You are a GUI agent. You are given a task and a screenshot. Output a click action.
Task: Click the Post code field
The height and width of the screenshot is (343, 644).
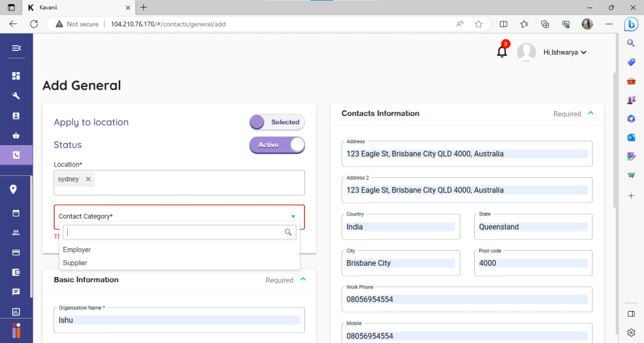pyautogui.click(x=533, y=263)
